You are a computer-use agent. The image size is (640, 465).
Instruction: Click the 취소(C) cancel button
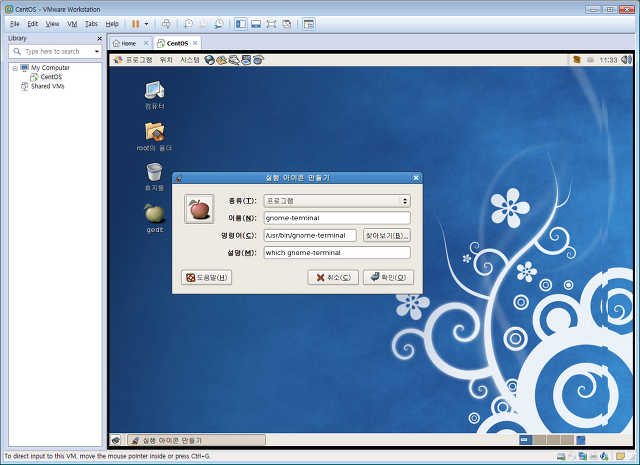point(333,278)
